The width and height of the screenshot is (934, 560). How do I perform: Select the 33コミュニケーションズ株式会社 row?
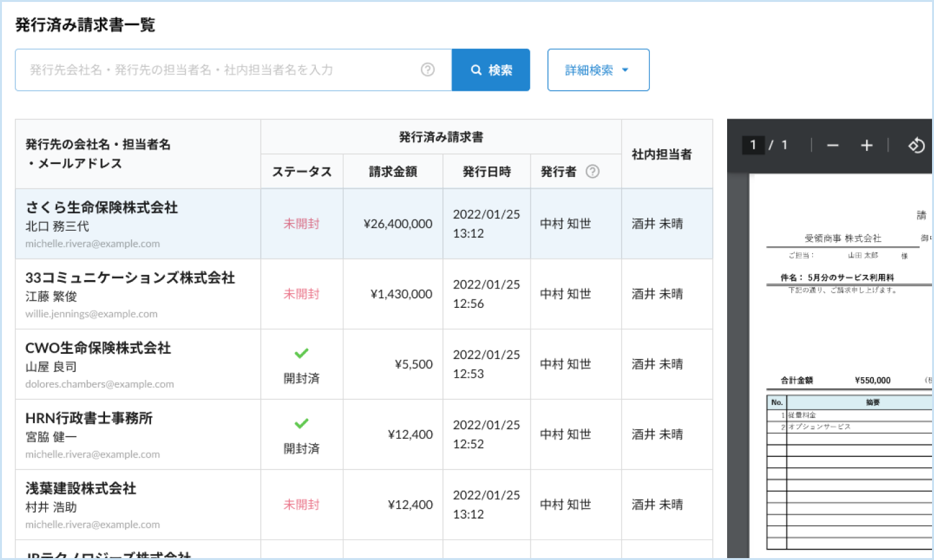tap(364, 294)
